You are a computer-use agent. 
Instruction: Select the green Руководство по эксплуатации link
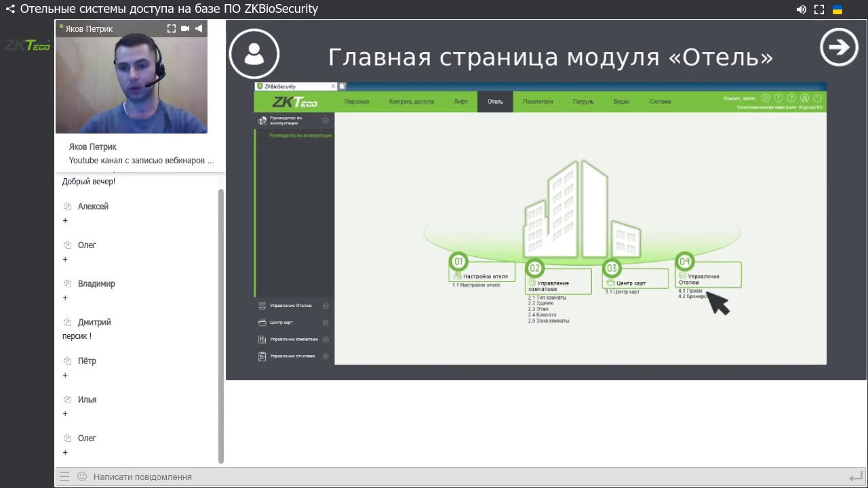click(x=300, y=136)
